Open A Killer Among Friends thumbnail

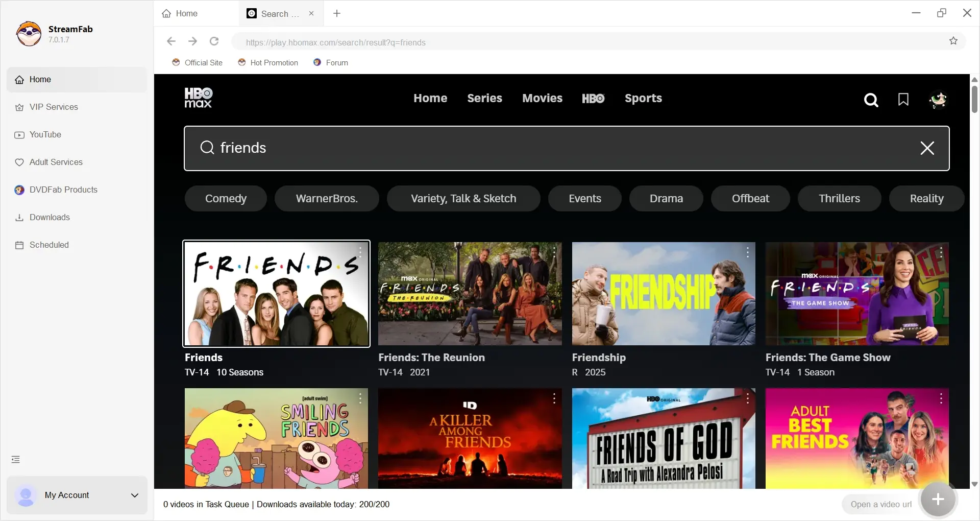[470, 438]
